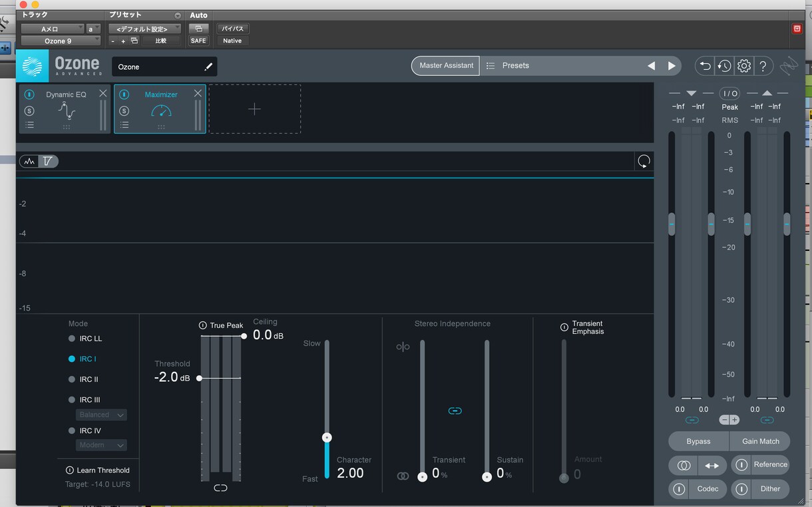Turn on the Dither power toggle
This screenshot has height=507, width=812.
[741, 489]
